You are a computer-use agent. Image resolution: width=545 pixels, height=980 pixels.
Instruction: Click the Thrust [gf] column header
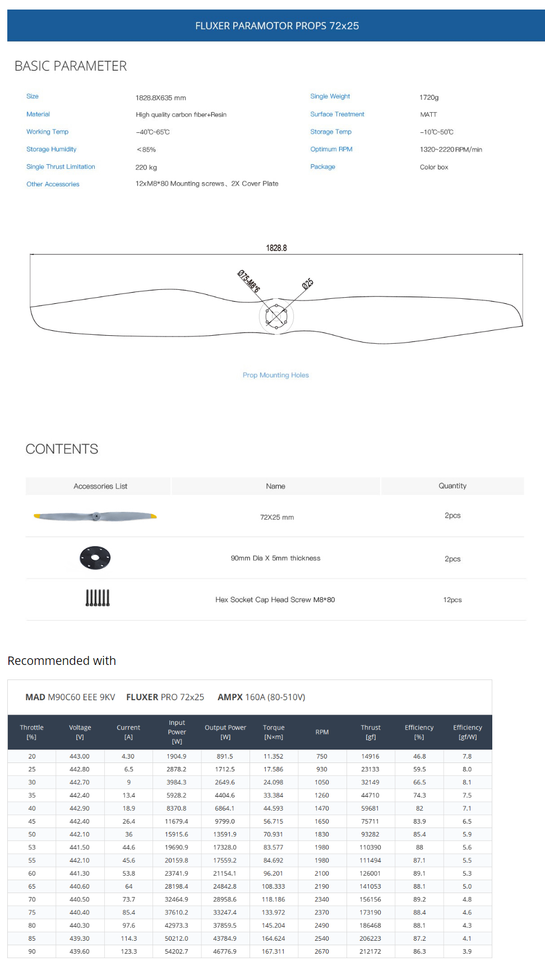[371, 732]
